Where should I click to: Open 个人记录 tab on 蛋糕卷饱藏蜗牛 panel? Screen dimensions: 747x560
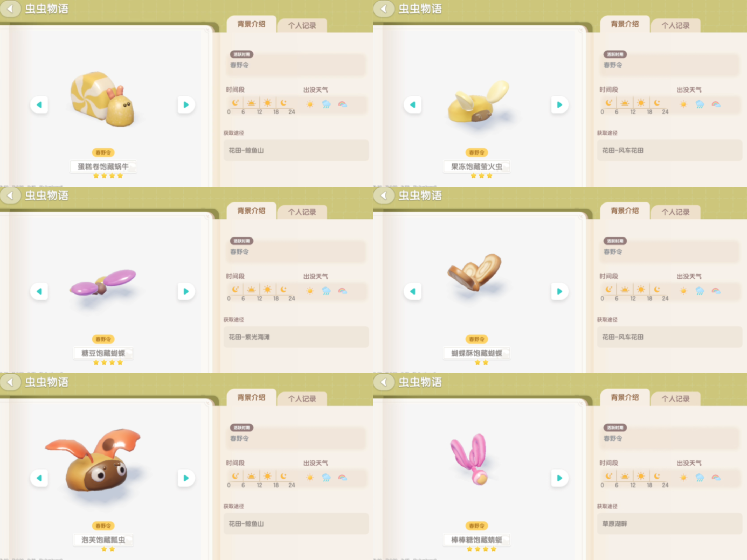(x=302, y=25)
